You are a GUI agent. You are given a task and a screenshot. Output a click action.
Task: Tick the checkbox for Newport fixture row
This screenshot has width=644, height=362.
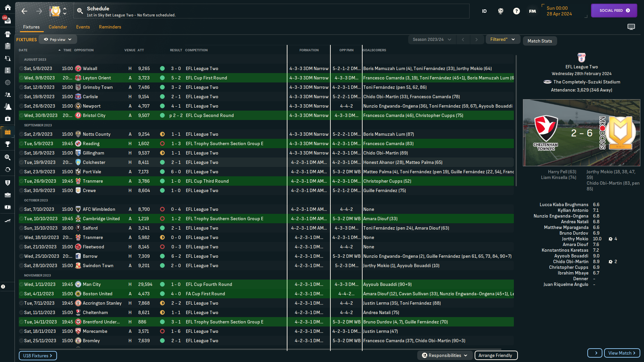click(x=21, y=106)
